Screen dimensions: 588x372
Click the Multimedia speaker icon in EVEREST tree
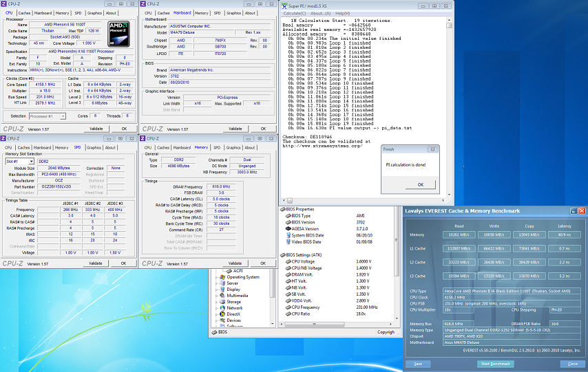coord(222,296)
